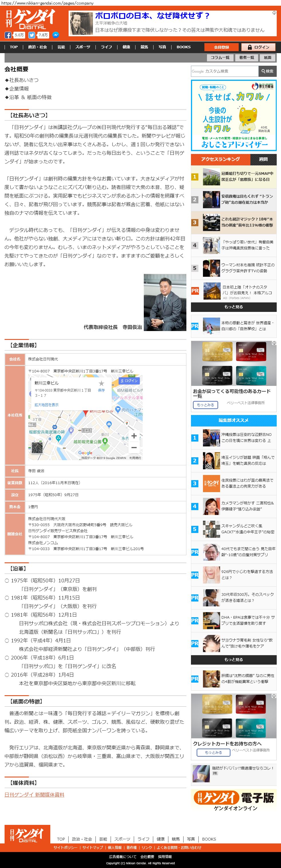
Task: Open ranking 4 article やっぱり若い世代
Action: point(234,245)
